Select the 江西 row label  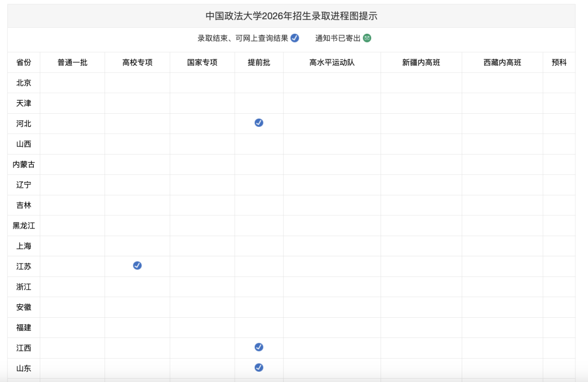click(x=23, y=348)
